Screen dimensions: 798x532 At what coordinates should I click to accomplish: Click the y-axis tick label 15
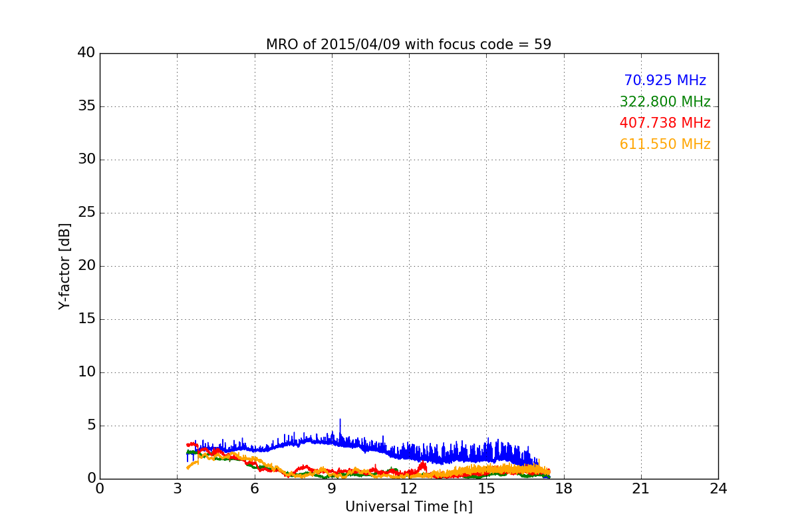coord(86,319)
